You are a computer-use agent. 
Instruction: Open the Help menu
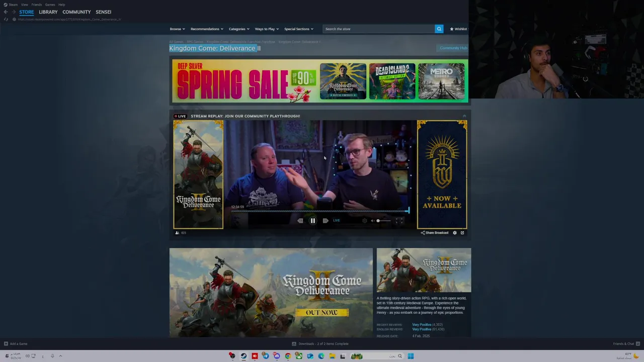61,5
